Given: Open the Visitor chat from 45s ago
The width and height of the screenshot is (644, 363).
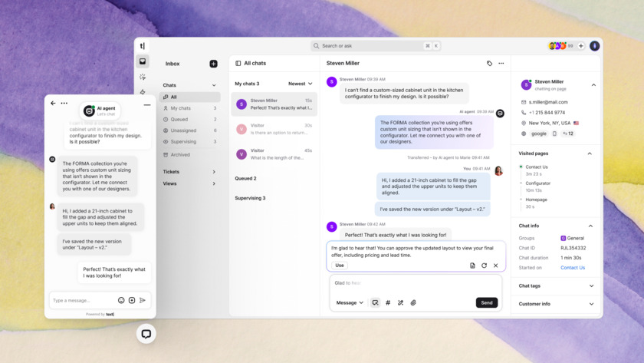Looking at the screenshot, I should coord(274,154).
